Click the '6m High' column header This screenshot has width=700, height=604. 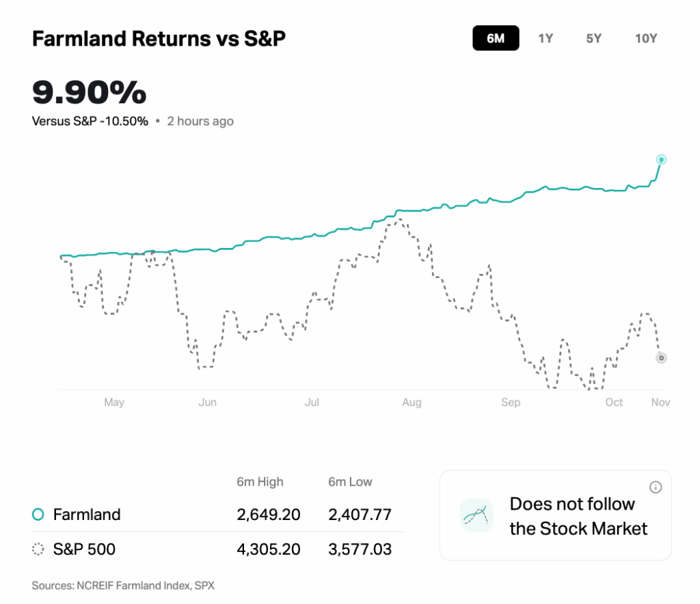tap(259, 482)
